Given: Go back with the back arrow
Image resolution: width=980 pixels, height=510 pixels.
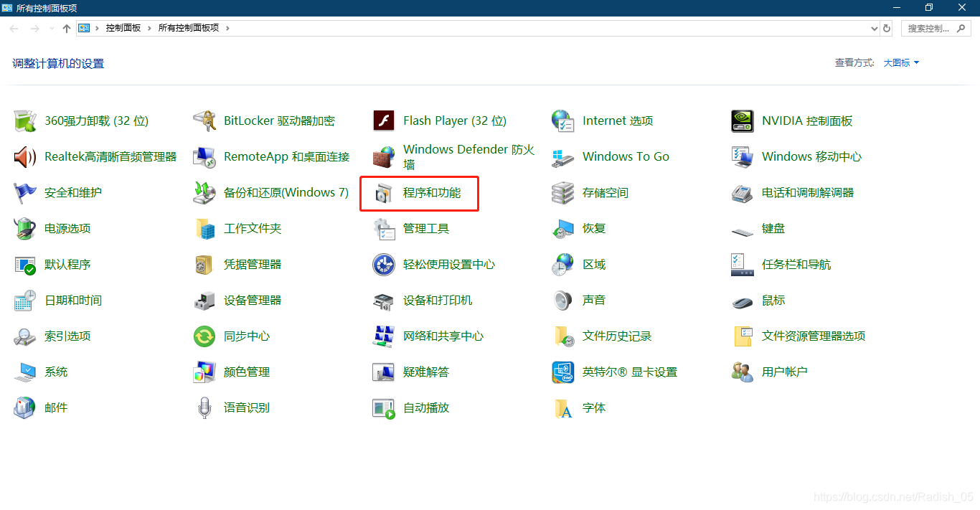Looking at the screenshot, I should click(x=14, y=29).
